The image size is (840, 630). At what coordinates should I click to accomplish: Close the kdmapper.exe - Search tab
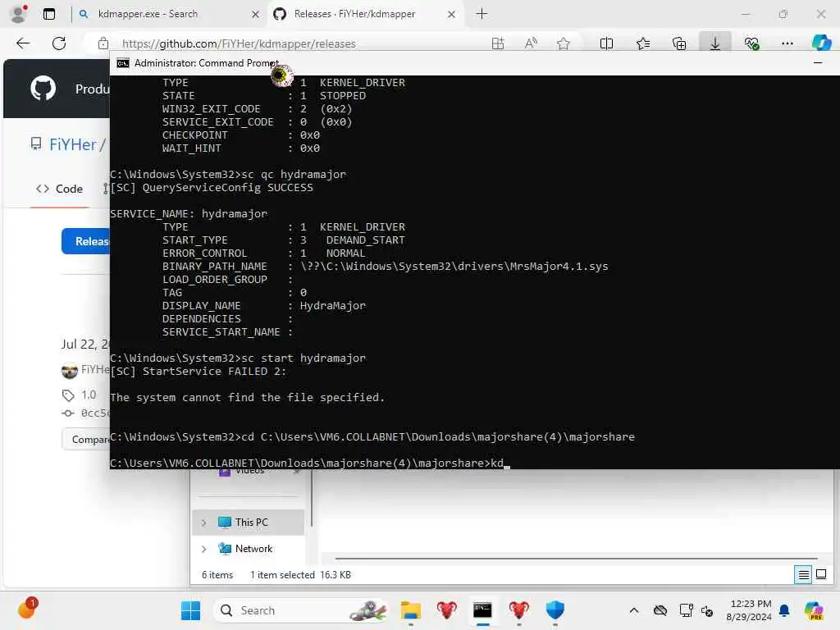tap(256, 15)
